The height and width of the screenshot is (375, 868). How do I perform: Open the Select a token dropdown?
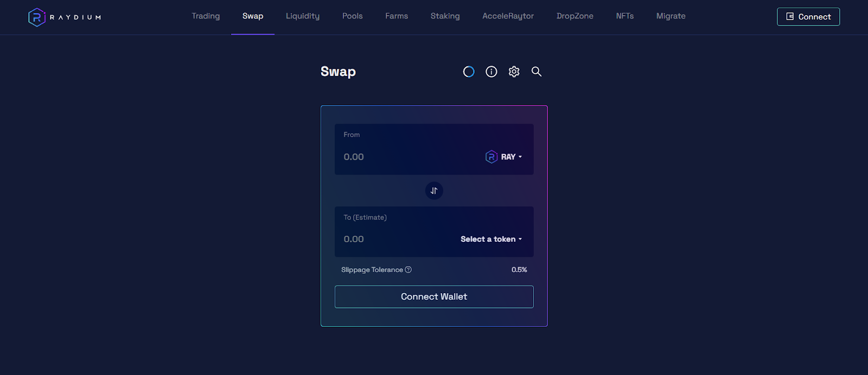[x=491, y=239]
